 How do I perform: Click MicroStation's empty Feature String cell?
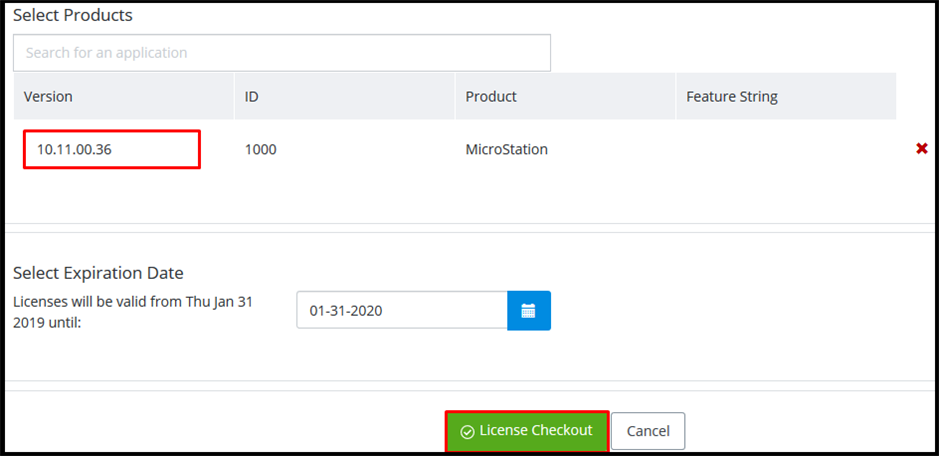pyautogui.click(x=786, y=149)
